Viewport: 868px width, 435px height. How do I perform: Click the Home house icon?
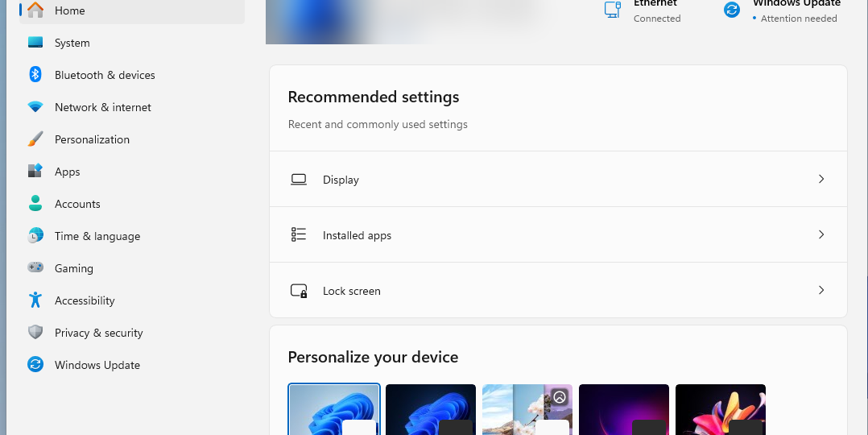pos(35,10)
